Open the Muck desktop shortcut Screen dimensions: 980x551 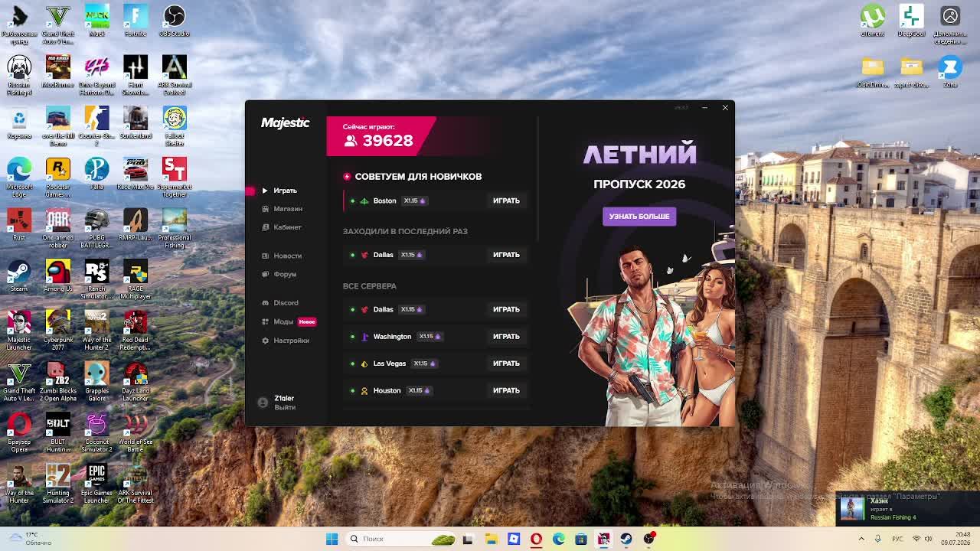coord(96,21)
